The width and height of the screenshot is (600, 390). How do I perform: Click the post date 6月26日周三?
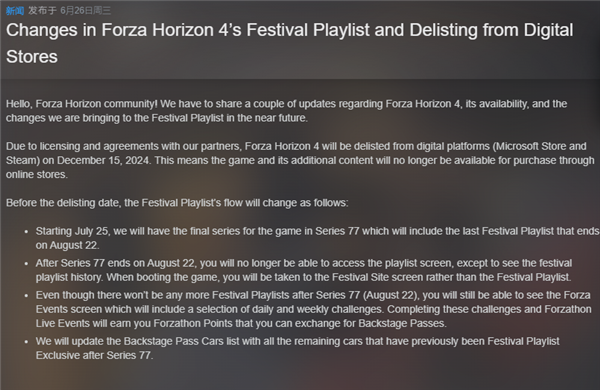[86, 11]
